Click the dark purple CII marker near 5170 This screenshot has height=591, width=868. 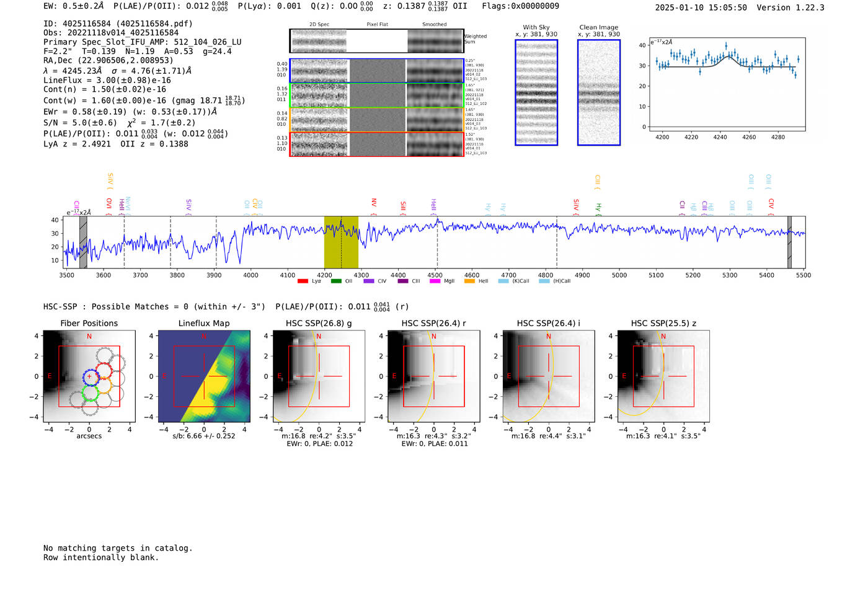pyautogui.click(x=682, y=208)
